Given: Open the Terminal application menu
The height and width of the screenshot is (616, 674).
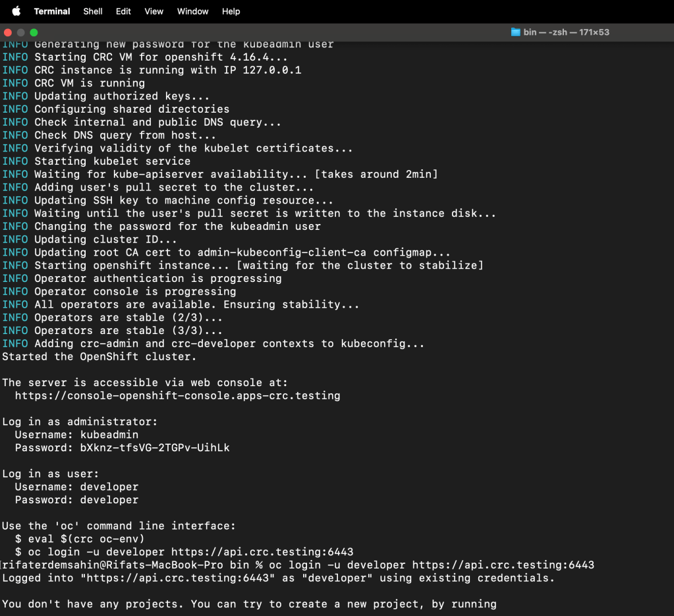Looking at the screenshot, I should pos(51,11).
